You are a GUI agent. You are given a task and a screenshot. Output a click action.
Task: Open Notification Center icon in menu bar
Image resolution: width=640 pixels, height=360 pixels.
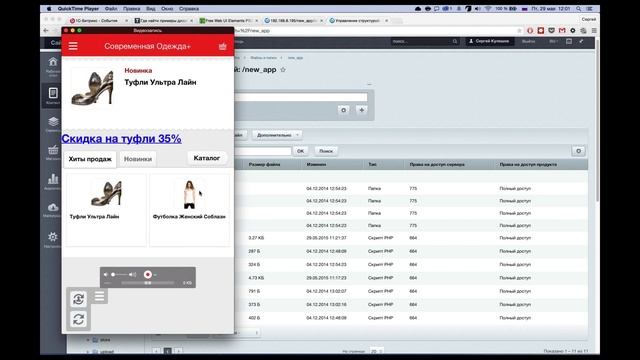[x=590, y=9]
